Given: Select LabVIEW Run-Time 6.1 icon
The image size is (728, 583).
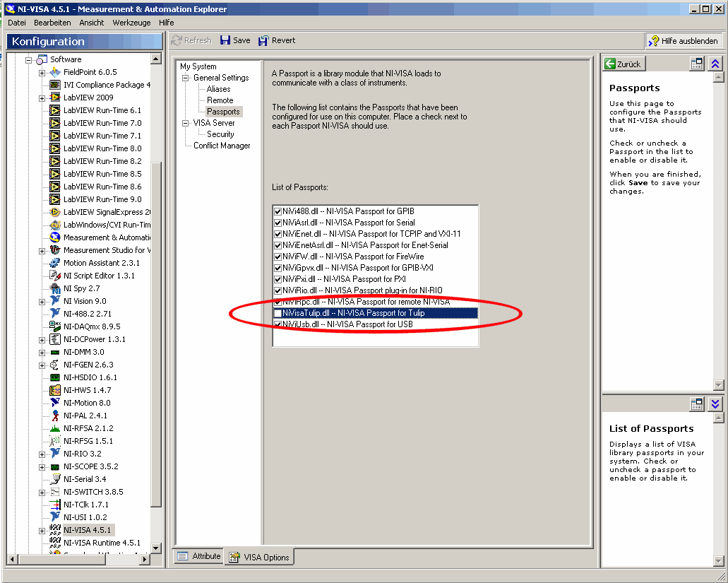Looking at the screenshot, I should 55,110.
